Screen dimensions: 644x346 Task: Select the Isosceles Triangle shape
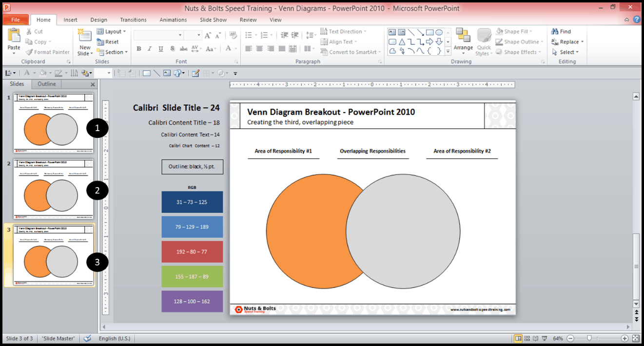coord(402,41)
